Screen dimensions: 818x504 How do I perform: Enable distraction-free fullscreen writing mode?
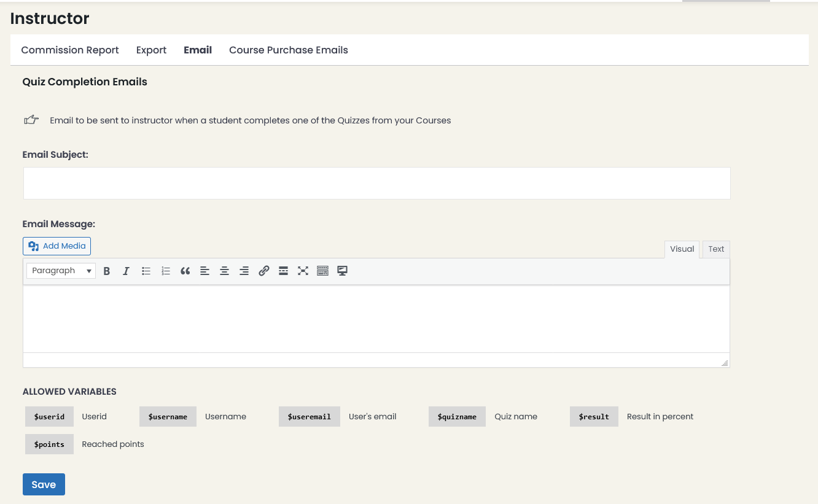[x=303, y=271]
